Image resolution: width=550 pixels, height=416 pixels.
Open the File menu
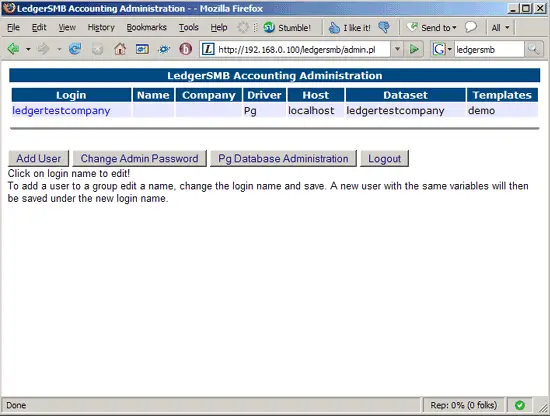click(13, 27)
